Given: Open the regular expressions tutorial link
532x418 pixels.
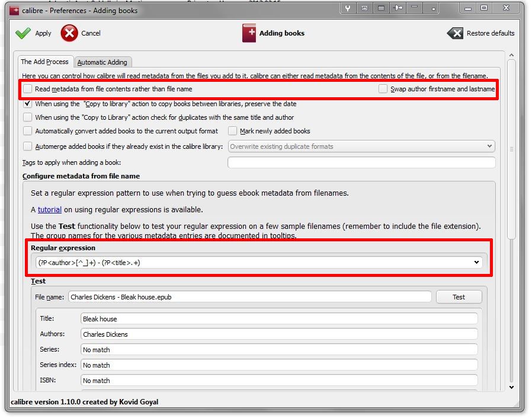Looking at the screenshot, I should coord(50,209).
